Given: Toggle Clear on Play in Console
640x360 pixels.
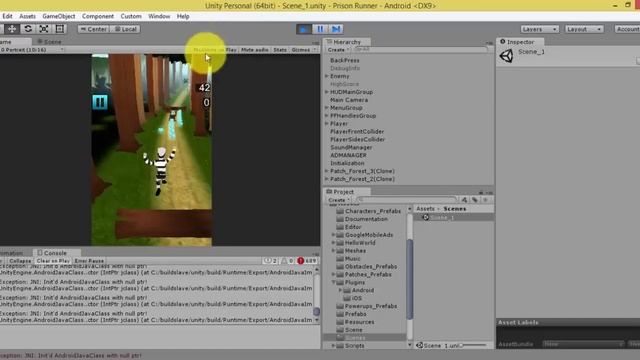Looking at the screenshot, I should click(x=53, y=261).
